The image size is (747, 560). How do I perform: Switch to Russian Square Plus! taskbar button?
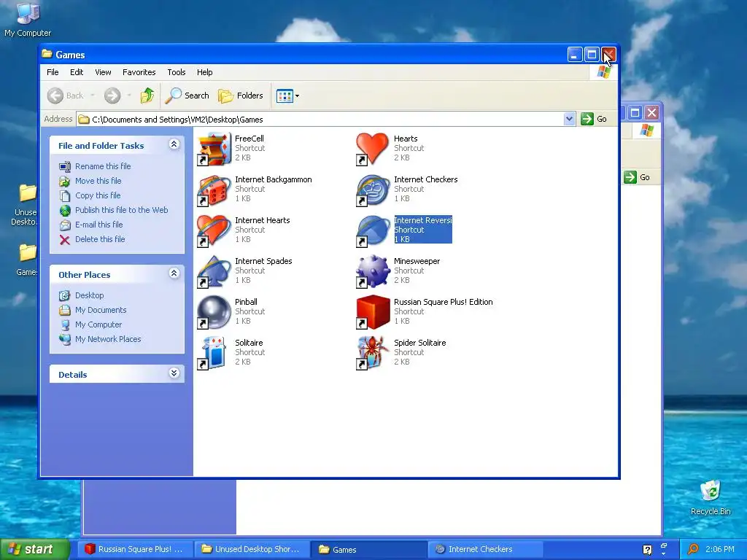tap(135, 550)
